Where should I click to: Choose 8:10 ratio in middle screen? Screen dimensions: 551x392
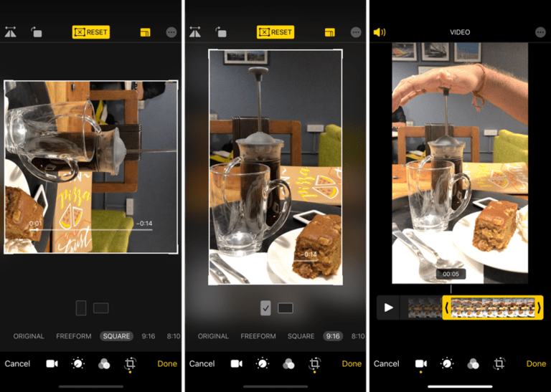pyautogui.click(x=358, y=336)
